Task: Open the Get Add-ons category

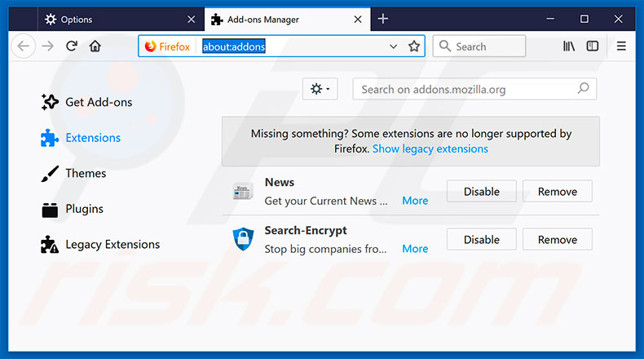Action: pyautogui.click(x=86, y=102)
